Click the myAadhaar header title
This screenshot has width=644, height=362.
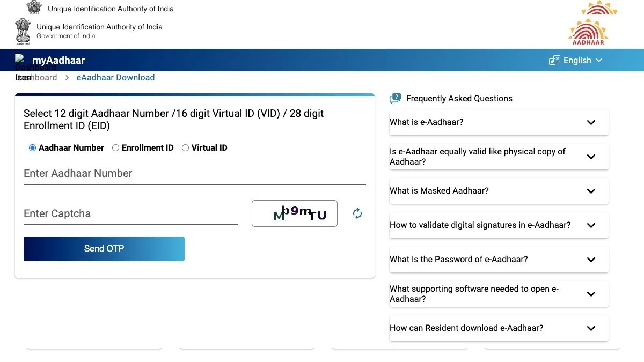coord(58,61)
